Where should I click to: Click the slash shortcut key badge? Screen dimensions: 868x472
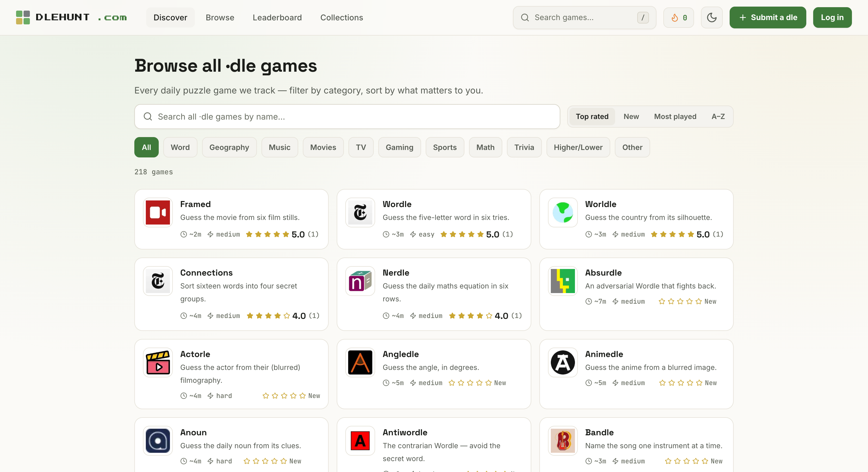click(x=643, y=17)
